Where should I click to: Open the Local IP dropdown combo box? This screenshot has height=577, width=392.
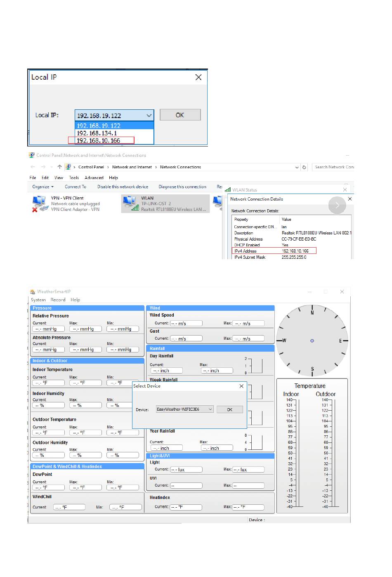114,115
